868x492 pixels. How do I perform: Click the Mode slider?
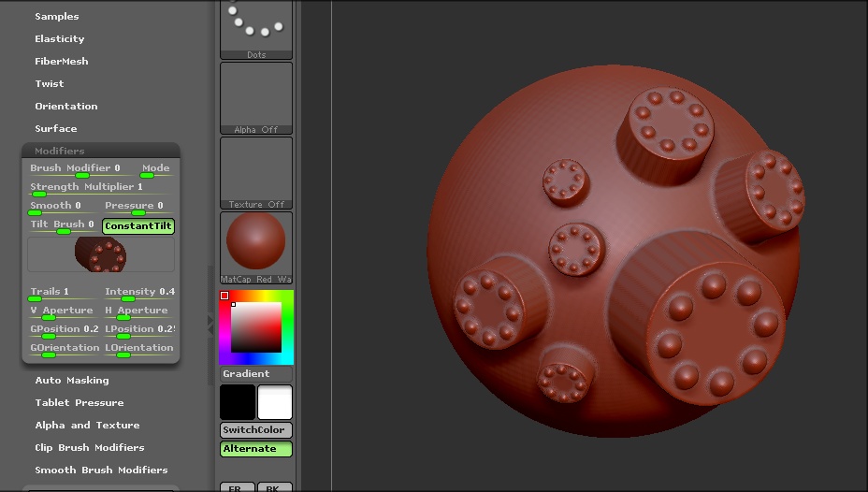pyautogui.click(x=155, y=169)
